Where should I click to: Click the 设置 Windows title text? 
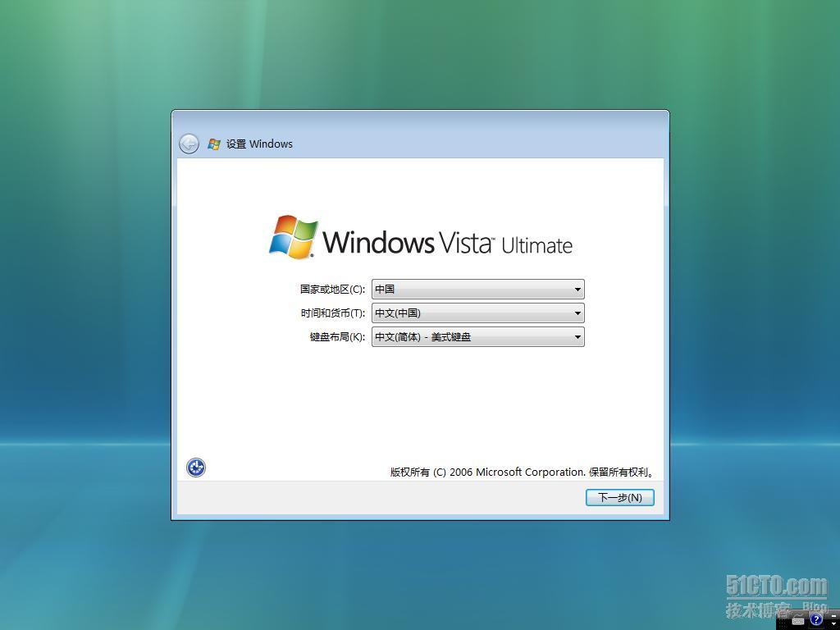(x=259, y=144)
